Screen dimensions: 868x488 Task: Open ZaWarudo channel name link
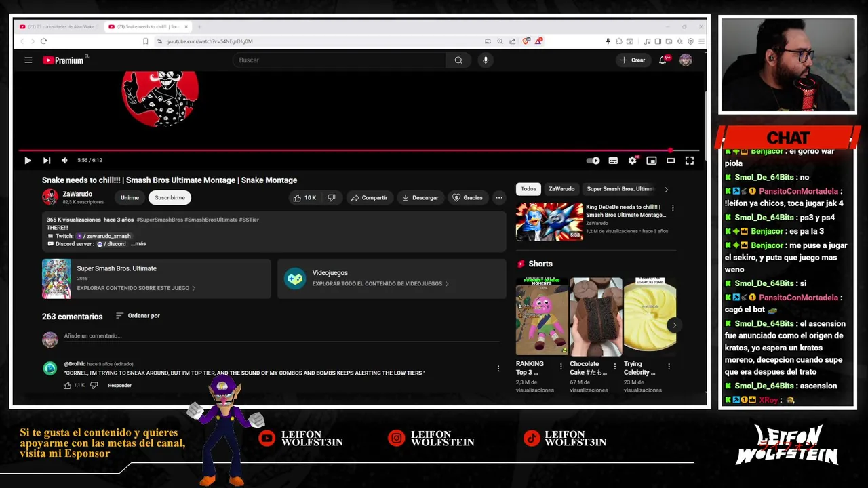tap(77, 194)
